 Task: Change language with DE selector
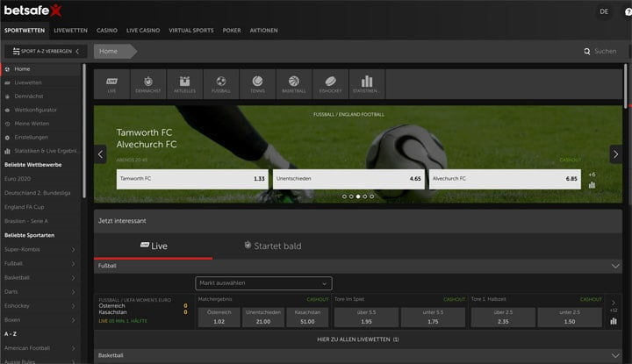(604, 11)
